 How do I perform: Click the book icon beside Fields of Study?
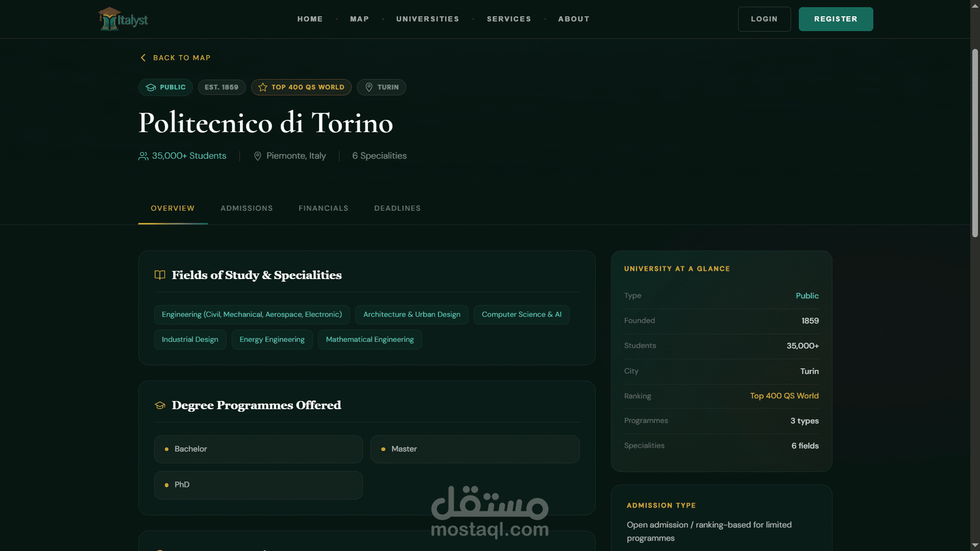pos(160,275)
